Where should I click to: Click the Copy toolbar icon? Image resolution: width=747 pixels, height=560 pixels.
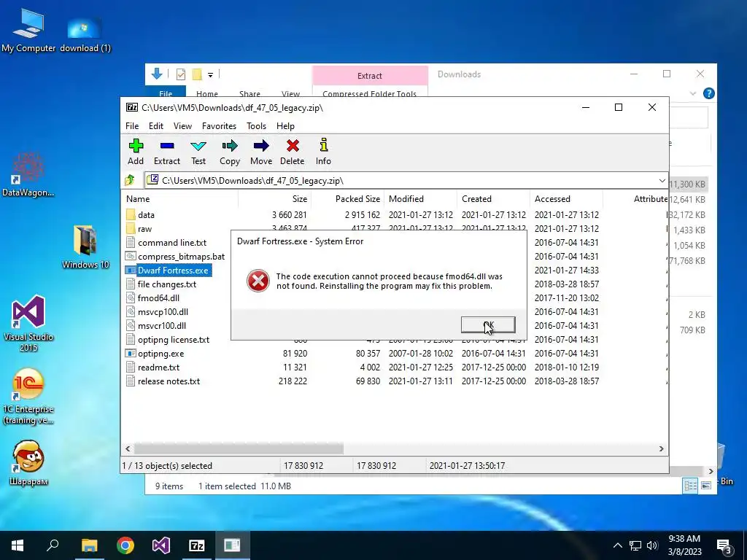230,152
